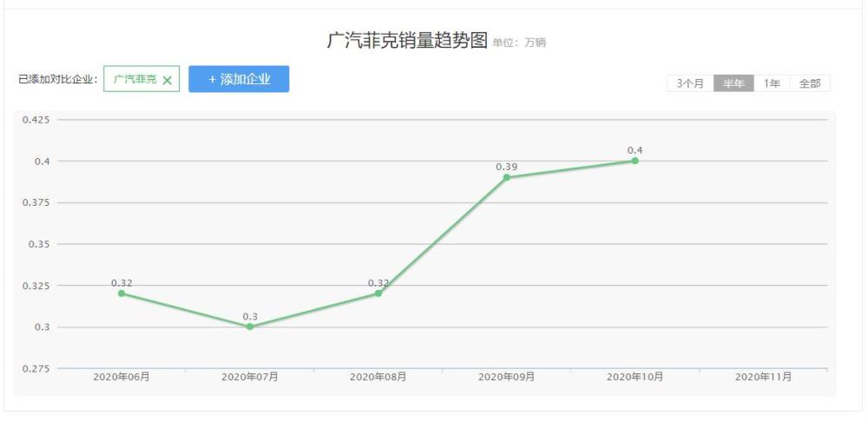Image resolution: width=868 pixels, height=422 pixels.
Task: Click the 2020年11月 x-axis label
Action: pyautogui.click(x=763, y=378)
